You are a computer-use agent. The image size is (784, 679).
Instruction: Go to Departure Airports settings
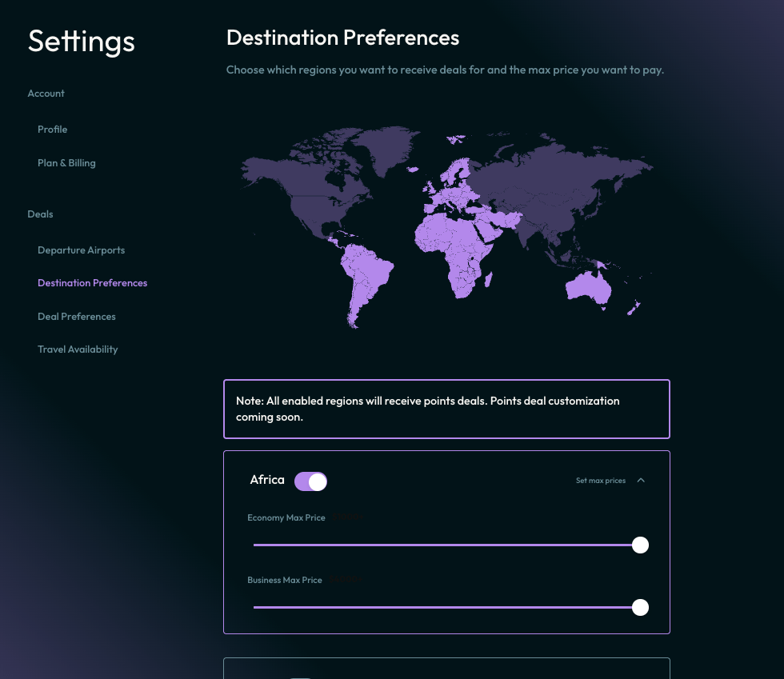[81, 250]
